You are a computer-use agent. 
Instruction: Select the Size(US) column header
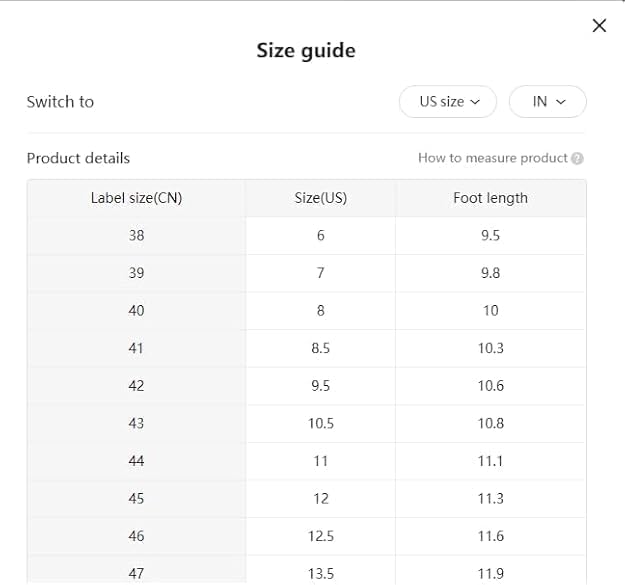tap(320, 198)
